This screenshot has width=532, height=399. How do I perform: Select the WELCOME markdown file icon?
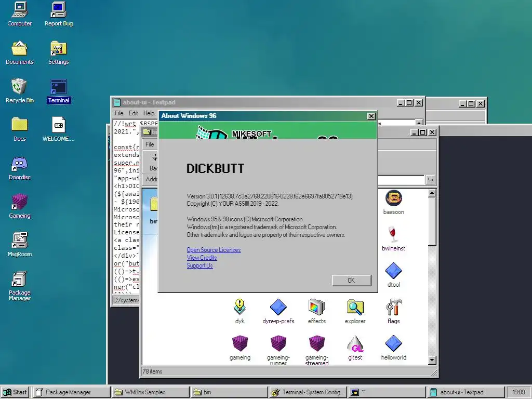click(x=58, y=129)
